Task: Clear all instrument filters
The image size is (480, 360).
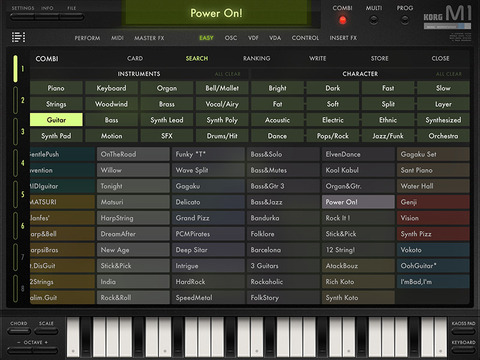Action: tap(228, 74)
